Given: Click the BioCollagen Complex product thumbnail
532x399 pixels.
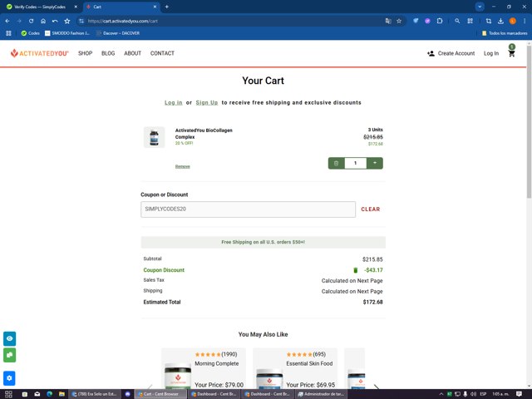Looking at the screenshot, I should (x=154, y=137).
